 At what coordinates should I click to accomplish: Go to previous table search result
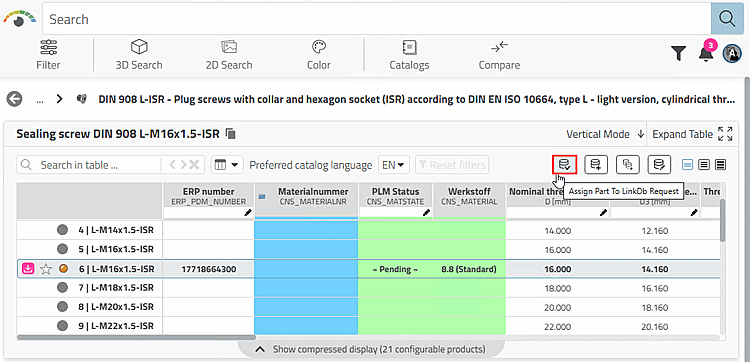172,165
